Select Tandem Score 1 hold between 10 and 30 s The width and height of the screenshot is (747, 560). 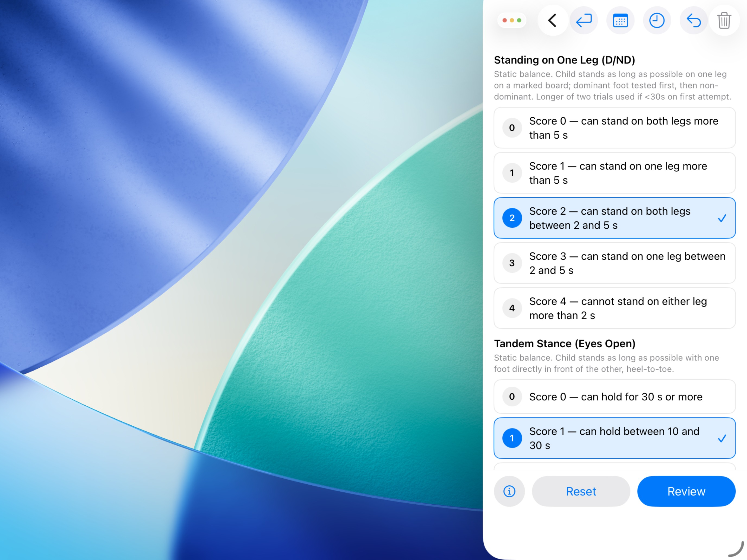(x=615, y=438)
